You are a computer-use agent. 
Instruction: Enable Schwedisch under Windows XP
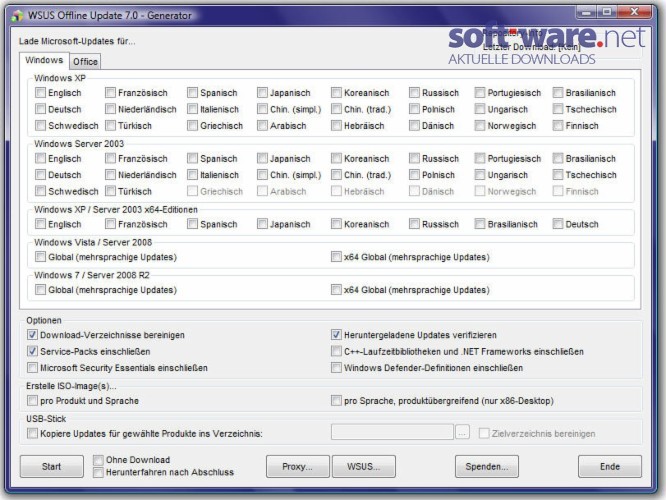40,126
